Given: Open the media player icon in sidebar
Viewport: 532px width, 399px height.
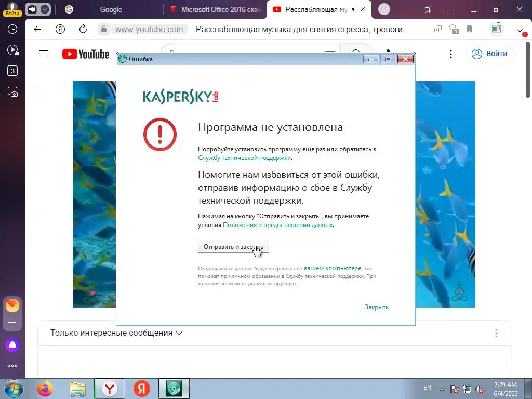Looking at the screenshot, I should (12, 50).
